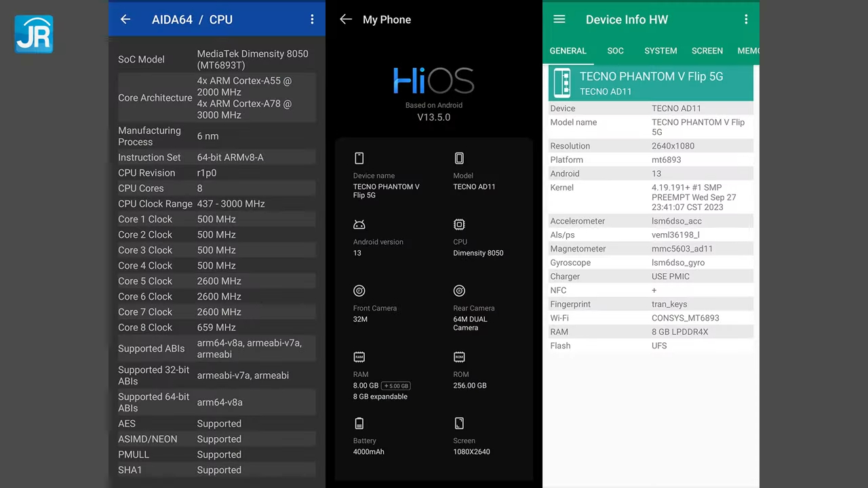This screenshot has width=868, height=488.
Task: Tap the SoC Model row
Action: (216, 60)
